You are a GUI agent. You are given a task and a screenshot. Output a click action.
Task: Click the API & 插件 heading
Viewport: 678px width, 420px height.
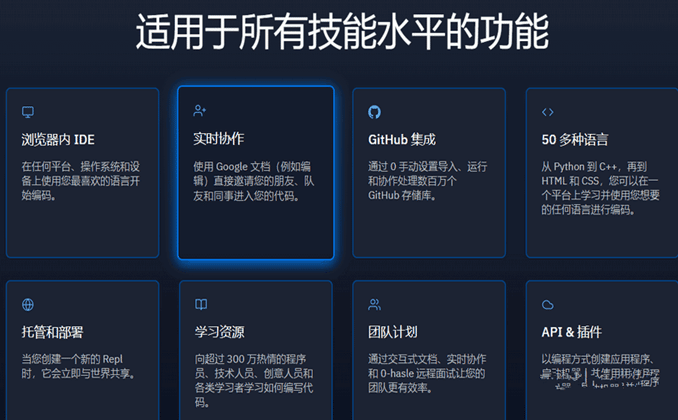571,332
